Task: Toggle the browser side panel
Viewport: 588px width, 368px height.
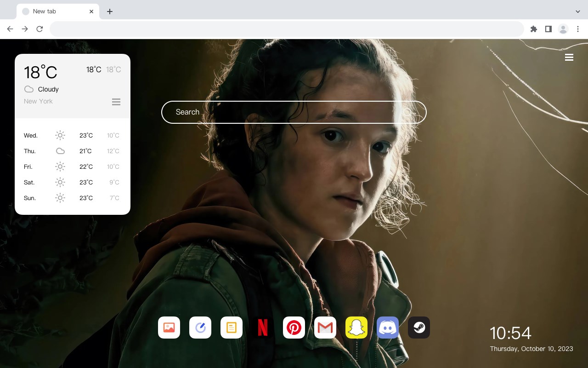Action: tap(548, 29)
